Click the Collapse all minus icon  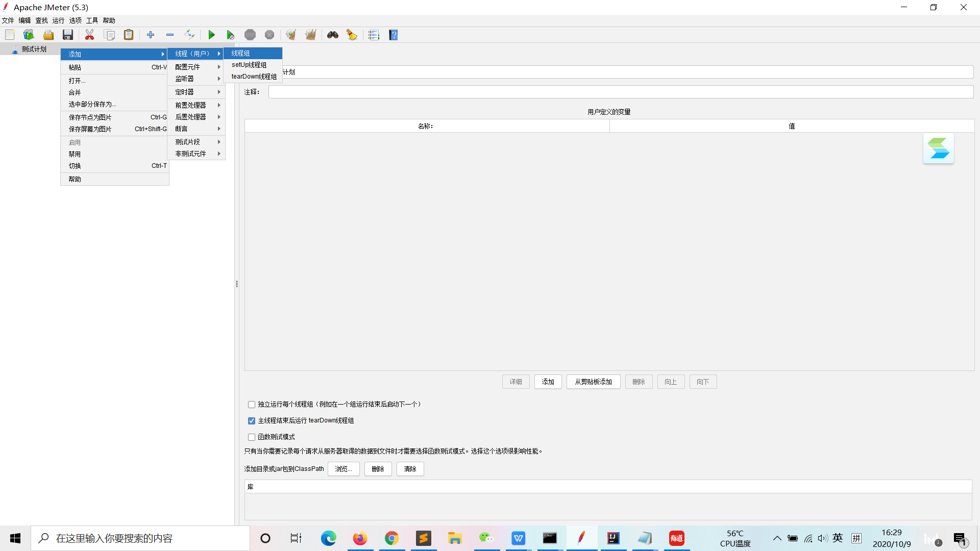click(170, 35)
